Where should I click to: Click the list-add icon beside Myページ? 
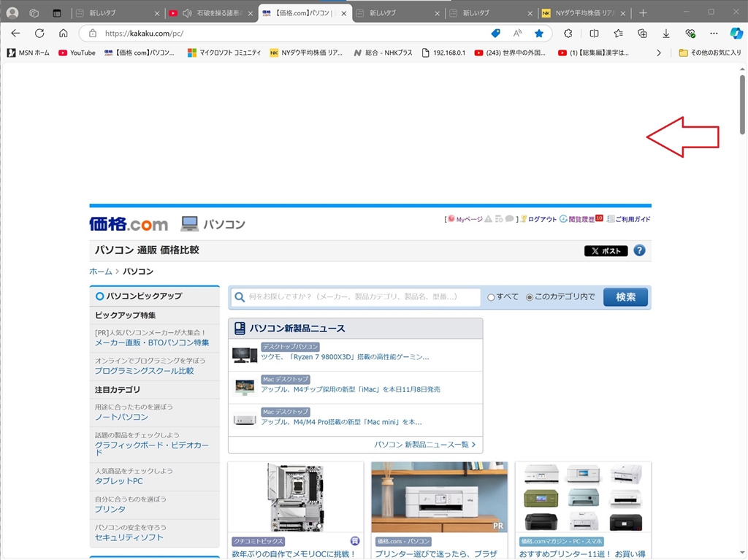499,219
